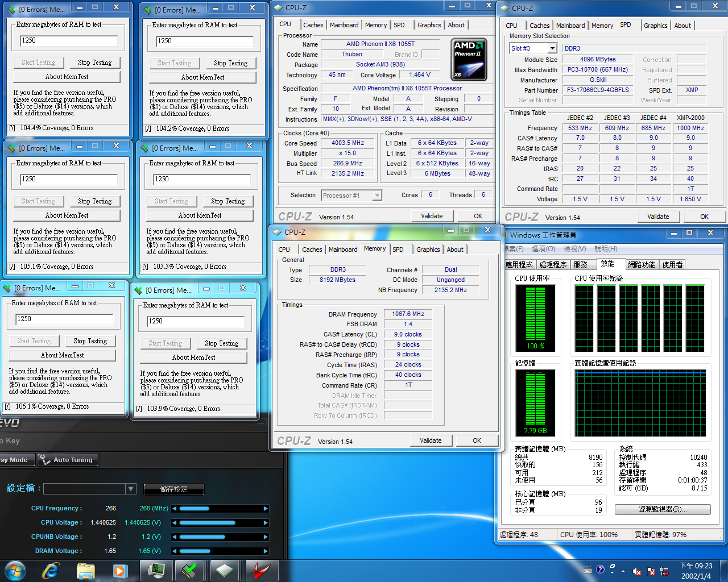This screenshot has height=582, width=728.
Task: Switch to 網路功能 tab in Task Manager
Action: [642, 265]
